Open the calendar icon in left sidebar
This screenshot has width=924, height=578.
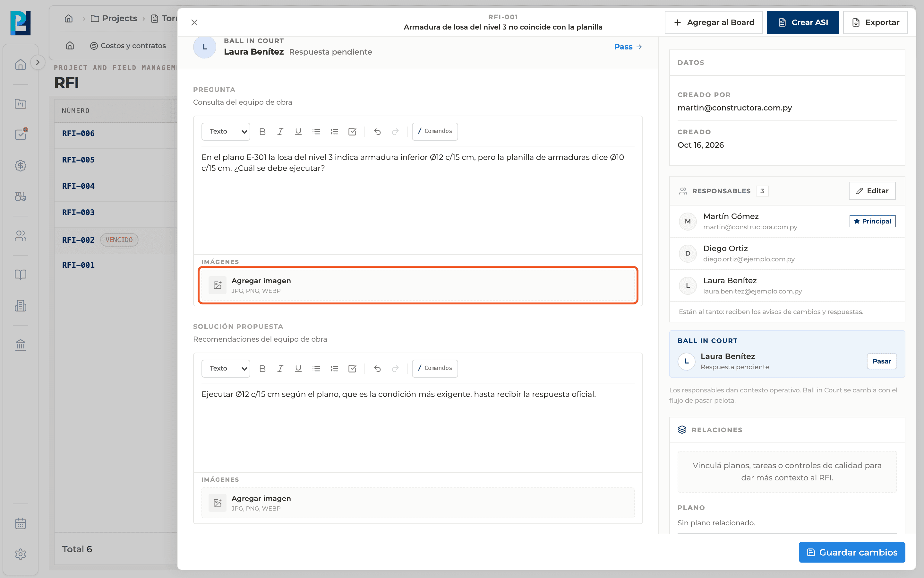pyautogui.click(x=21, y=523)
